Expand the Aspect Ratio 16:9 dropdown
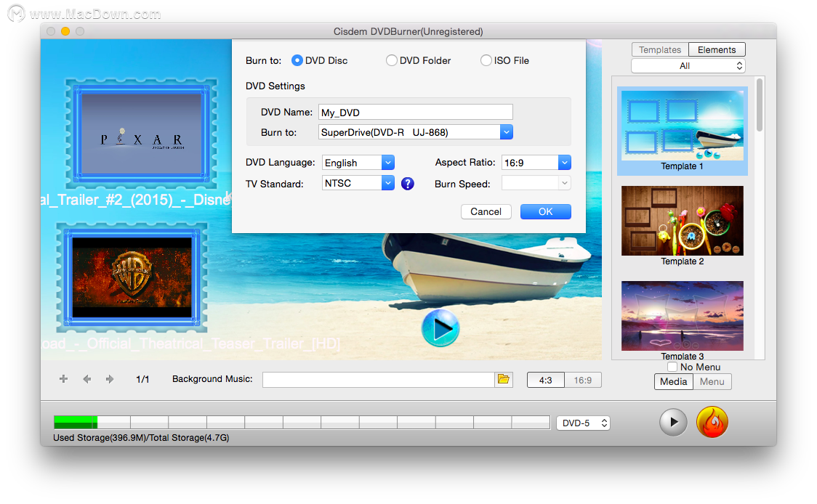817x504 pixels. (x=536, y=163)
